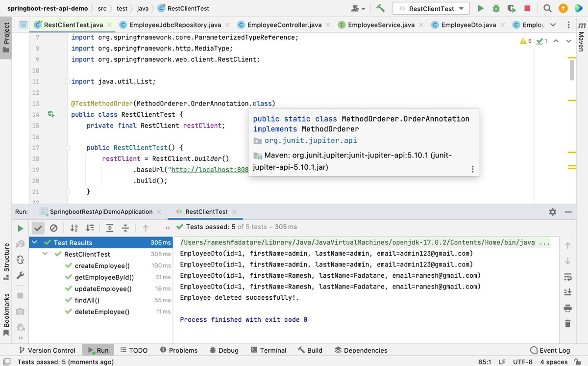Open the Problems tool window
The width and height of the screenshot is (588, 366).
178,350
